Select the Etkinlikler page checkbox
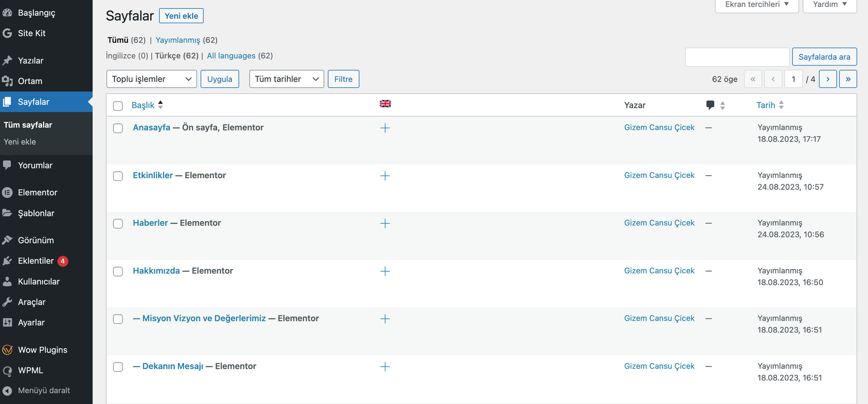The image size is (868, 404). tap(118, 176)
